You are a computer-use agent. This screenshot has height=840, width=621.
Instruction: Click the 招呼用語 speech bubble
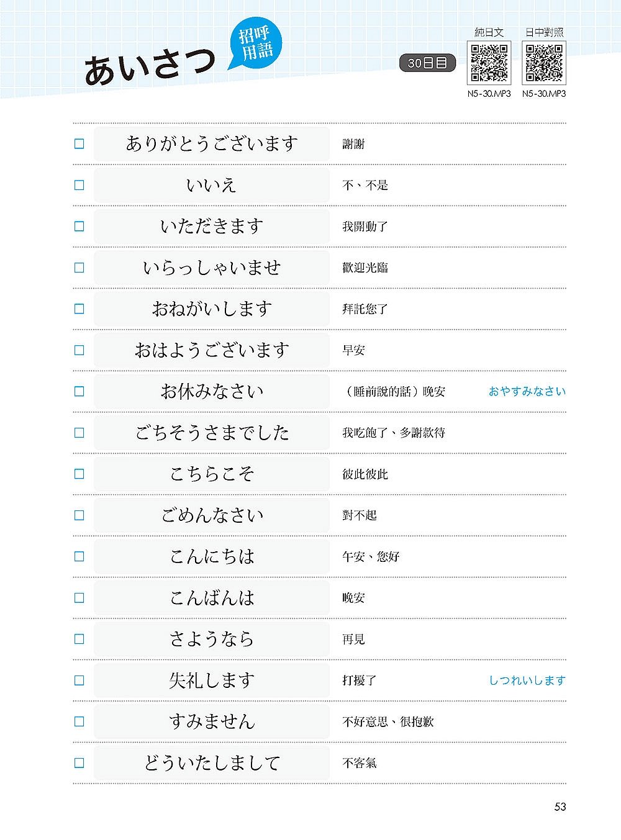256,44
